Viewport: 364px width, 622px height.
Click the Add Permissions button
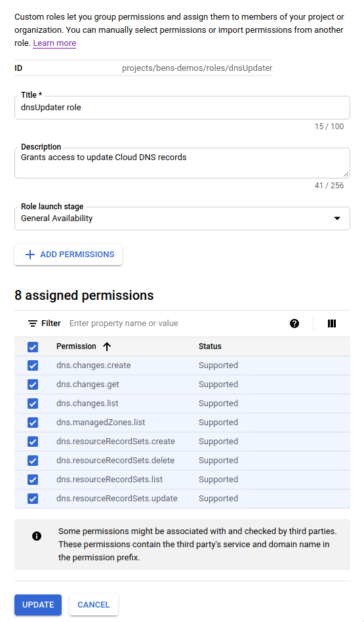click(68, 255)
